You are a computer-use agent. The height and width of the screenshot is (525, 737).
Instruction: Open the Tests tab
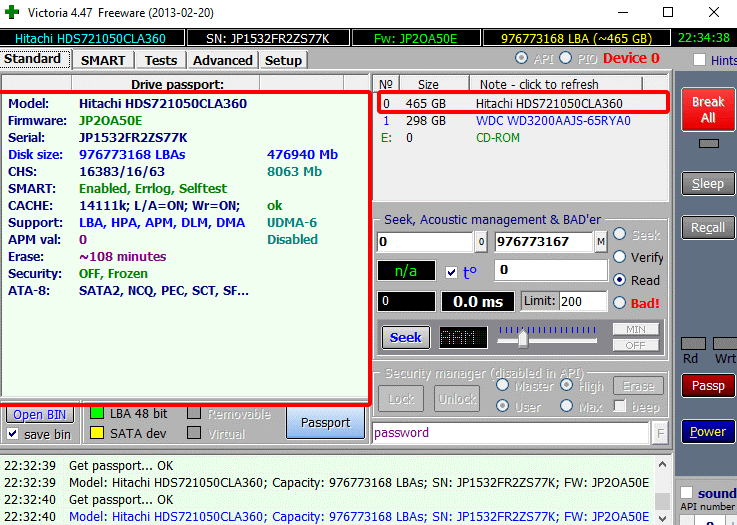[x=161, y=61]
